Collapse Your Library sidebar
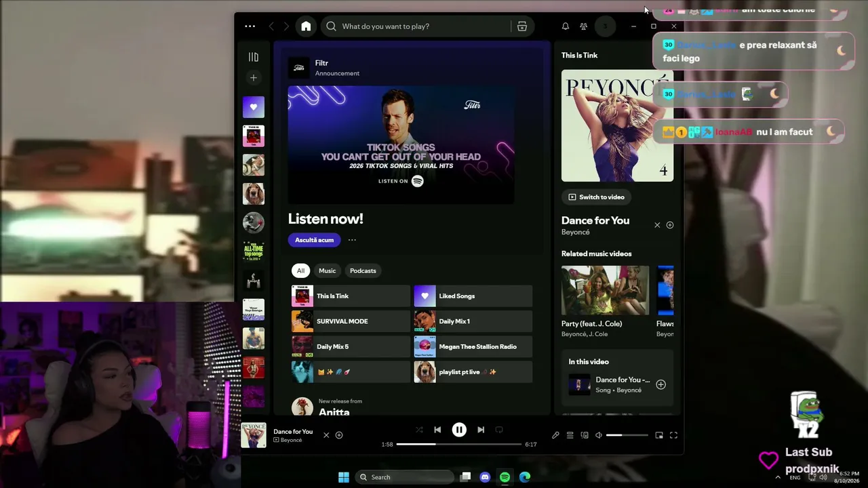This screenshot has height=488, width=868. click(254, 58)
